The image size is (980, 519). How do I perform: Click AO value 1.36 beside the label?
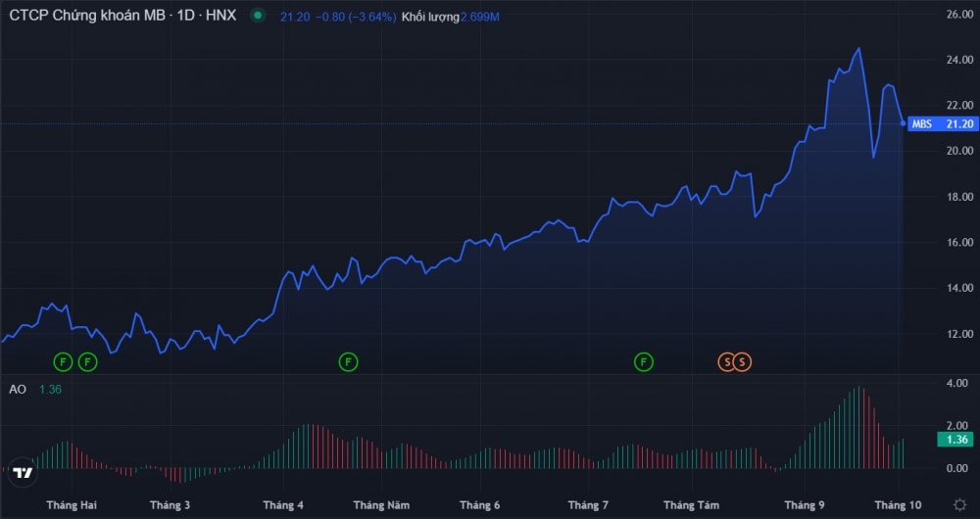[x=50, y=389]
